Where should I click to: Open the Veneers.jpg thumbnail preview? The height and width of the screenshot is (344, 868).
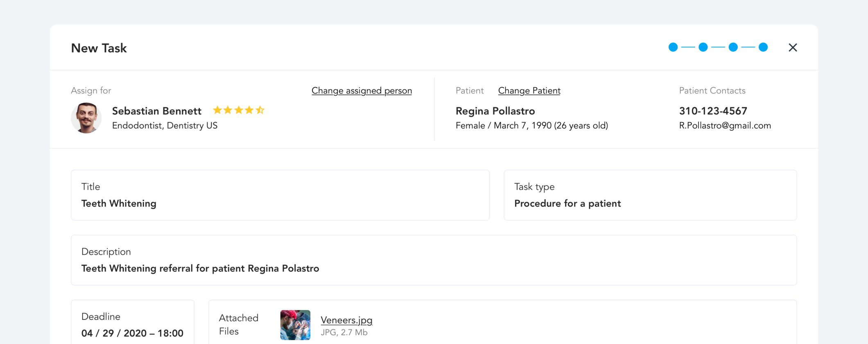[295, 325]
